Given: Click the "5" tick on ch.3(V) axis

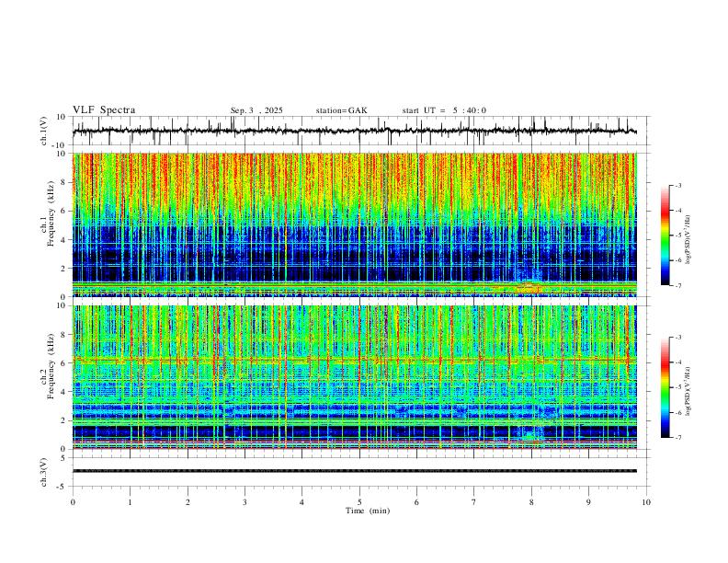Looking at the screenshot, I should 64,458.
